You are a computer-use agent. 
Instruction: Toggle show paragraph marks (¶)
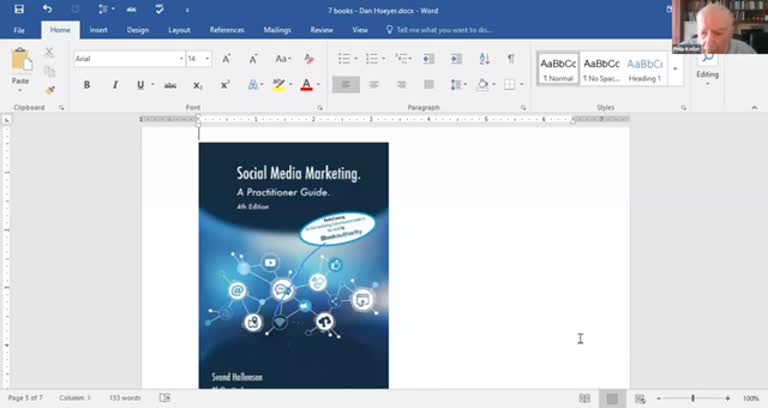coord(511,59)
